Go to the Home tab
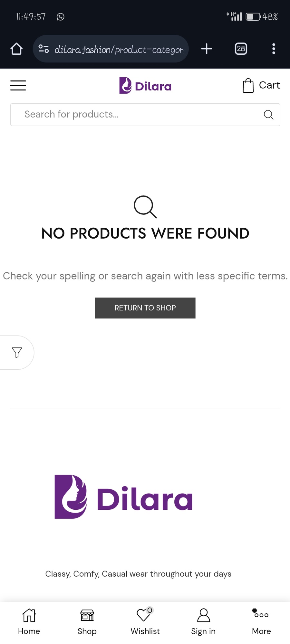The width and height of the screenshot is (290, 644). tap(29, 622)
